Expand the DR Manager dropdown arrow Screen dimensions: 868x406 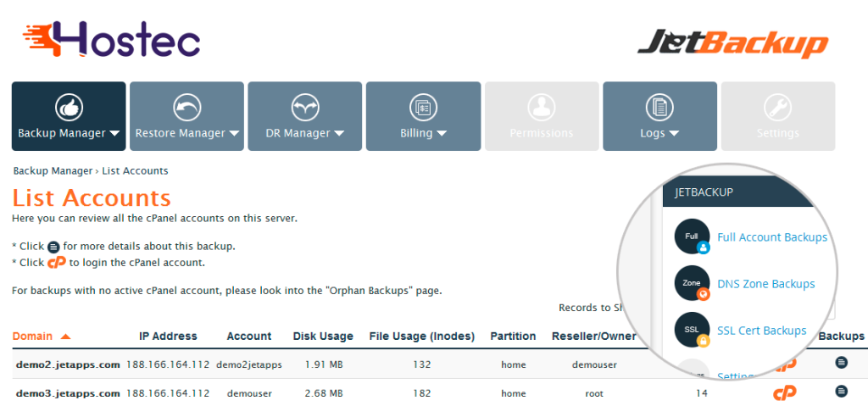coord(339,133)
